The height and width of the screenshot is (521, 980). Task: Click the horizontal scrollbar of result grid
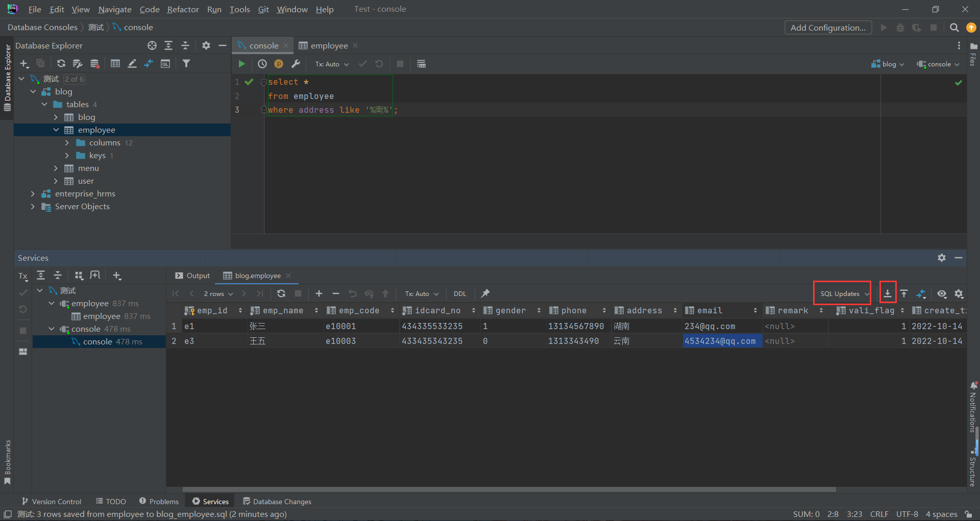[509, 489]
